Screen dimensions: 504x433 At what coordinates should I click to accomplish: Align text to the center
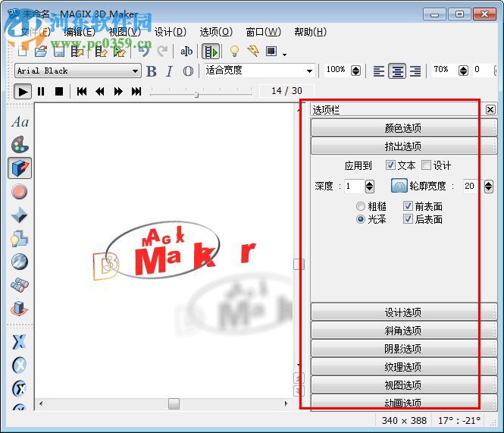(x=397, y=71)
